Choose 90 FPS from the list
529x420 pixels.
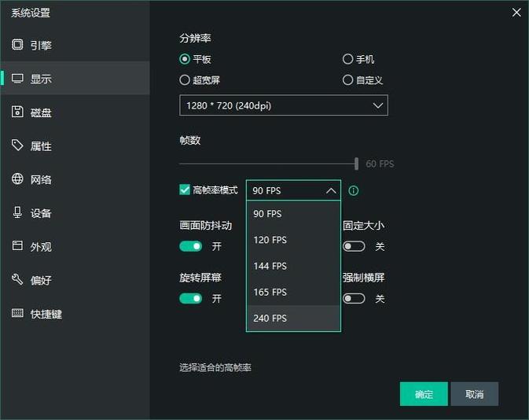pyautogui.click(x=293, y=214)
